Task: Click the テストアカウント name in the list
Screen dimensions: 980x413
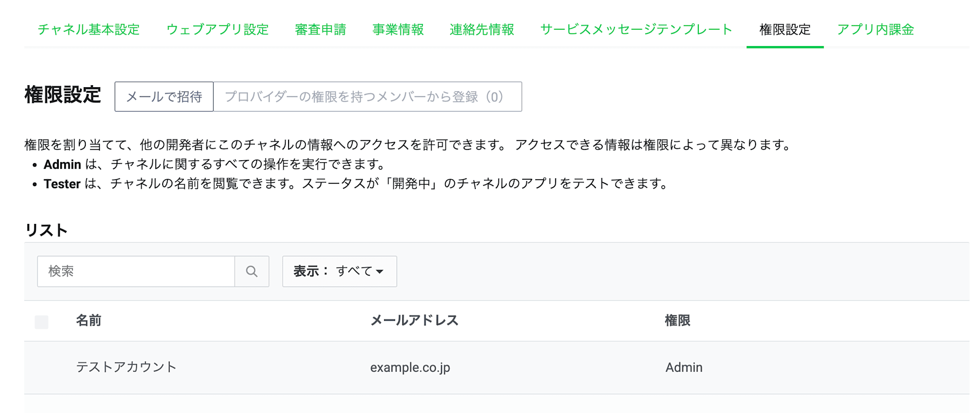Action: click(x=126, y=367)
